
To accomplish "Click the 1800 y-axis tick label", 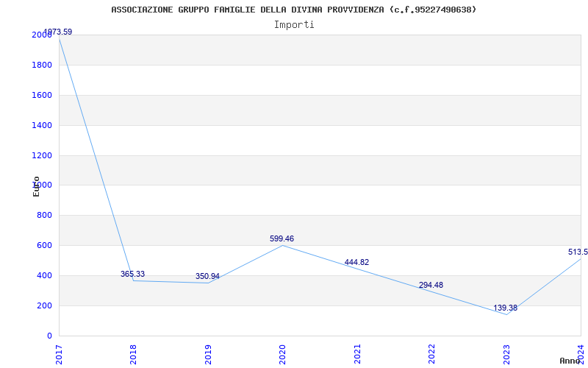I will coord(42,66).
